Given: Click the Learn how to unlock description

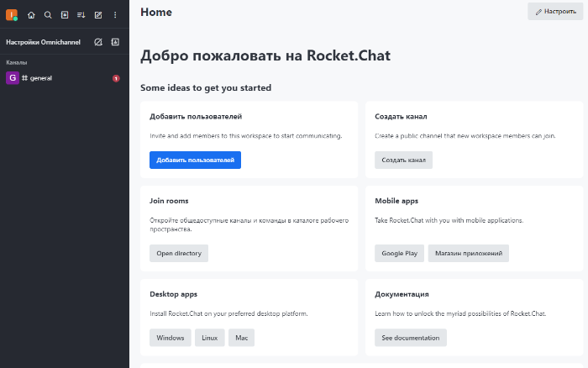Looking at the screenshot, I should [x=460, y=313].
